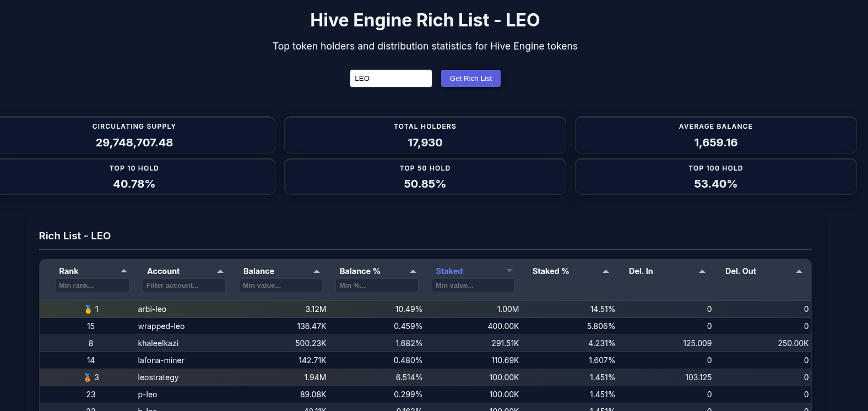The height and width of the screenshot is (411, 868).
Task: Select the arbi-leo account row
Action: (152, 309)
